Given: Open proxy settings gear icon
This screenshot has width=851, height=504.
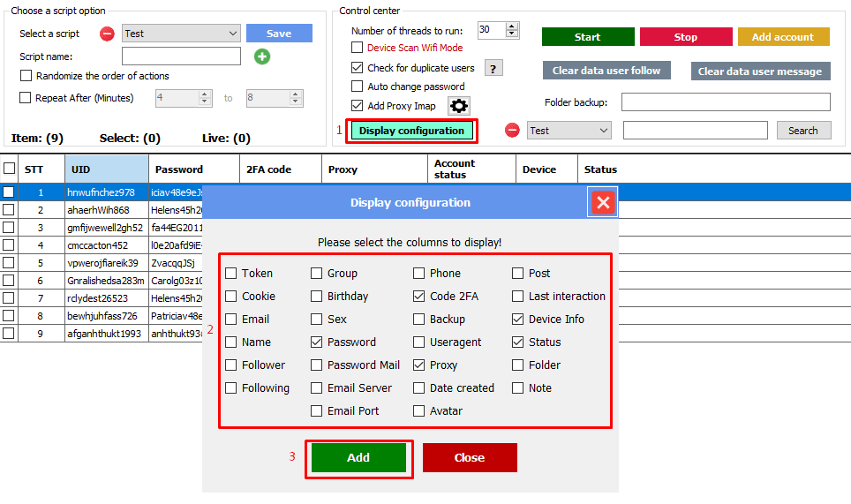Looking at the screenshot, I should coord(459,106).
